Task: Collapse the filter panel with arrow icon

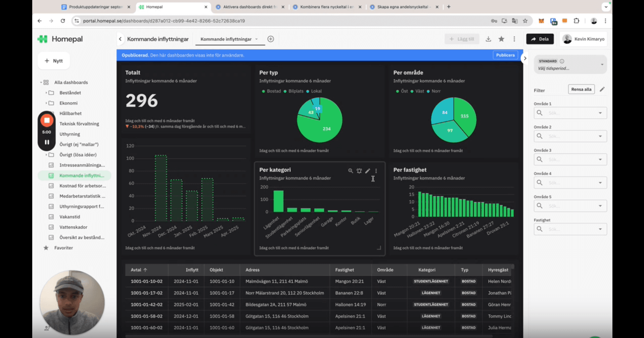Action: [525, 58]
